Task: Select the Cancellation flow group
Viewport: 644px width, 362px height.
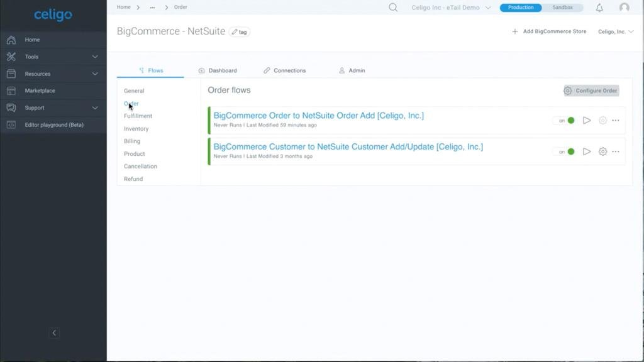Action: coord(140,166)
